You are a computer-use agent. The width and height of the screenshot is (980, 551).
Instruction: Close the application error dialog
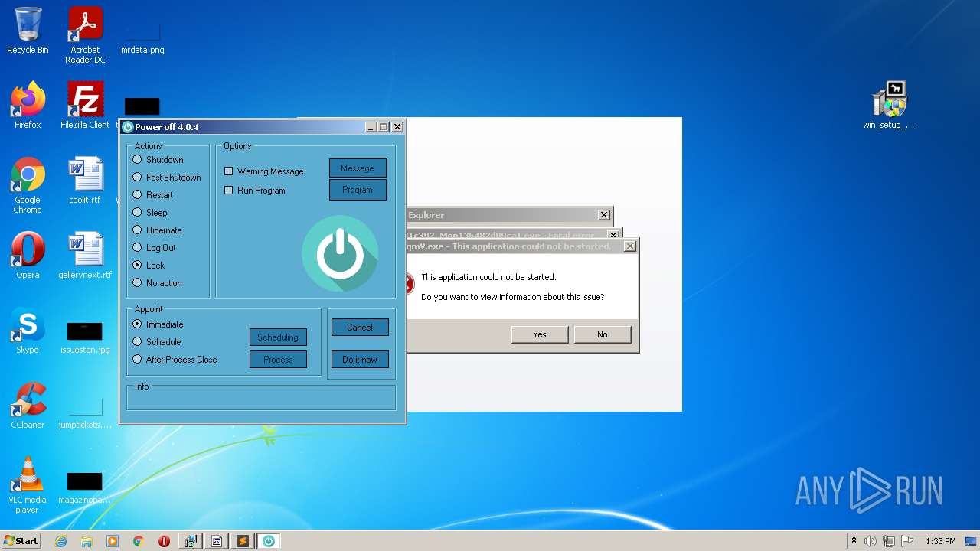629,246
